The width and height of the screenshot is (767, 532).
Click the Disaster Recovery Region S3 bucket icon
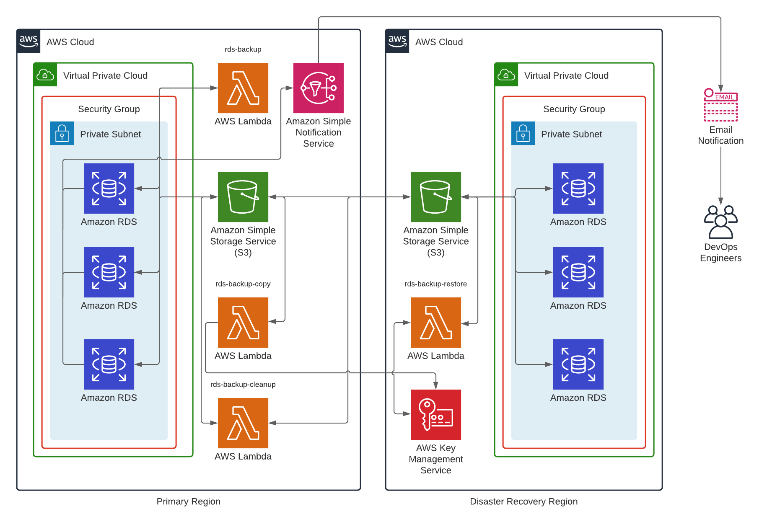coord(436,197)
